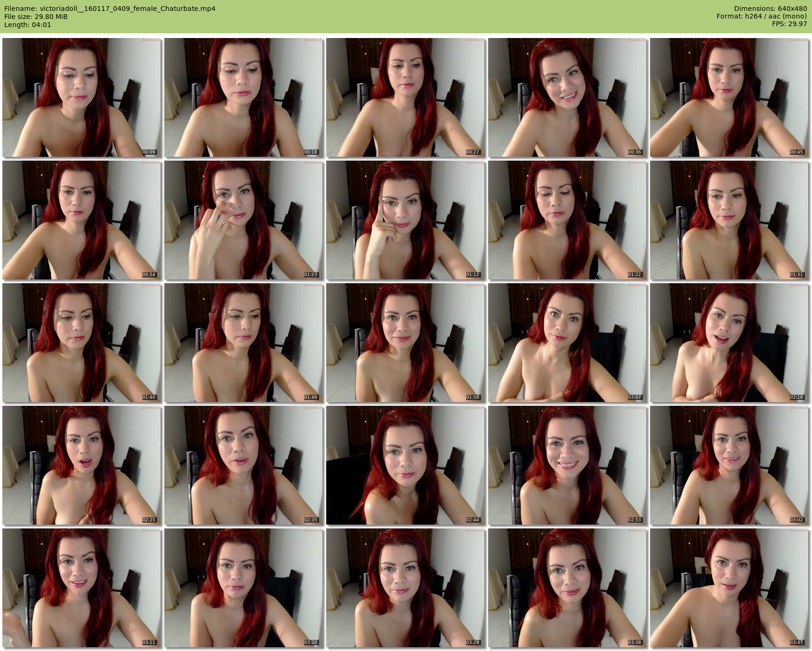Click the 01:12 frame thumbnail
The image size is (812, 651).
[x=406, y=220]
